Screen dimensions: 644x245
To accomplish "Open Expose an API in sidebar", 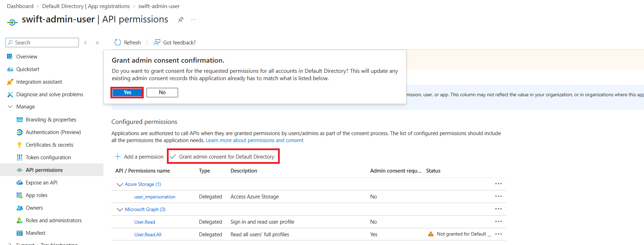I will (41, 183).
